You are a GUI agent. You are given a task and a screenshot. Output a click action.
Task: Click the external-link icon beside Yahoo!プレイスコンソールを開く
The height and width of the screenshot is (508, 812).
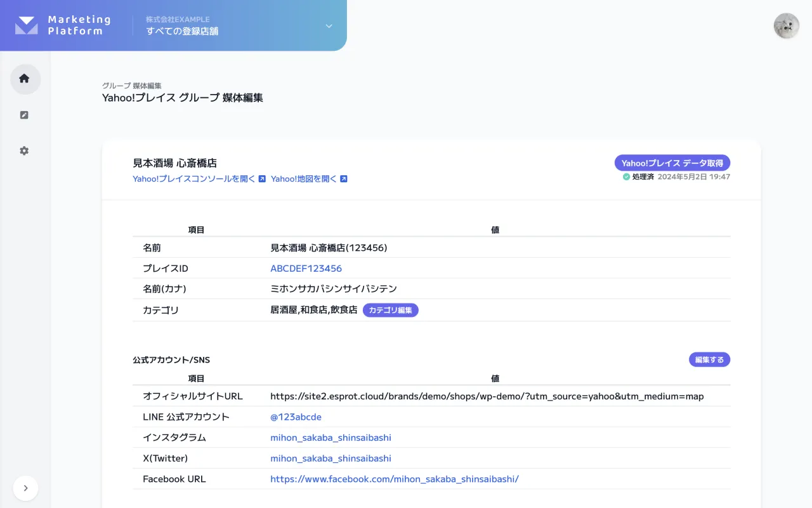[262, 179]
